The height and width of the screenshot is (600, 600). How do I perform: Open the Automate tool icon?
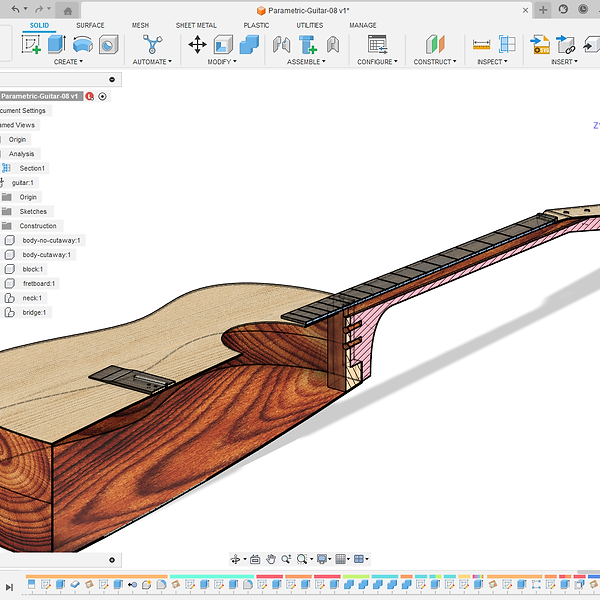[152, 44]
